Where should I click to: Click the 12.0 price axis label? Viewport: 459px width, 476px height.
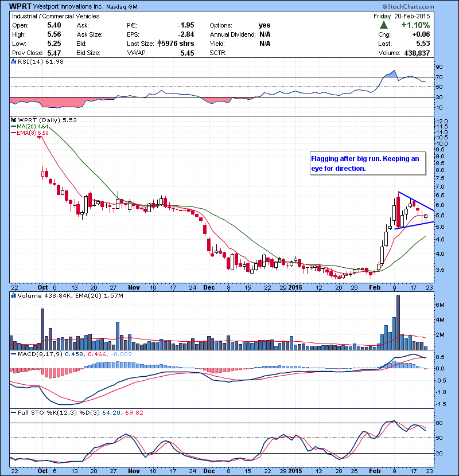[442, 121]
